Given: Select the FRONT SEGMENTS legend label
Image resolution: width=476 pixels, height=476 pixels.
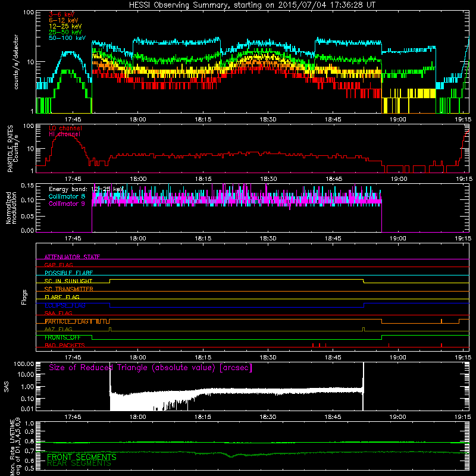Looking at the screenshot, I should (x=82, y=457).
